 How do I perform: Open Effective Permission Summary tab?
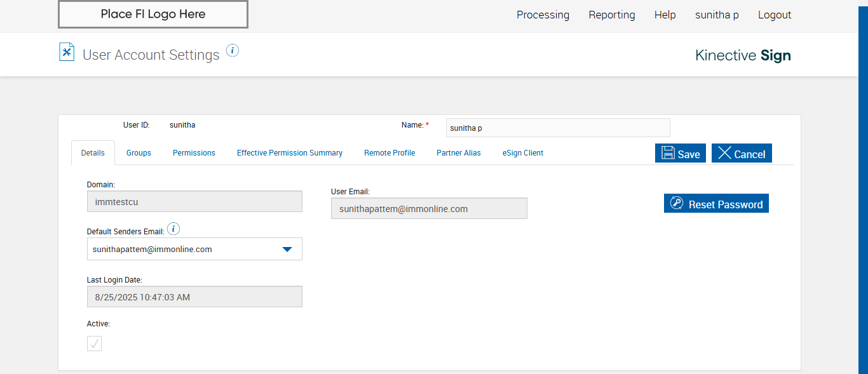pyautogui.click(x=290, y=153)
